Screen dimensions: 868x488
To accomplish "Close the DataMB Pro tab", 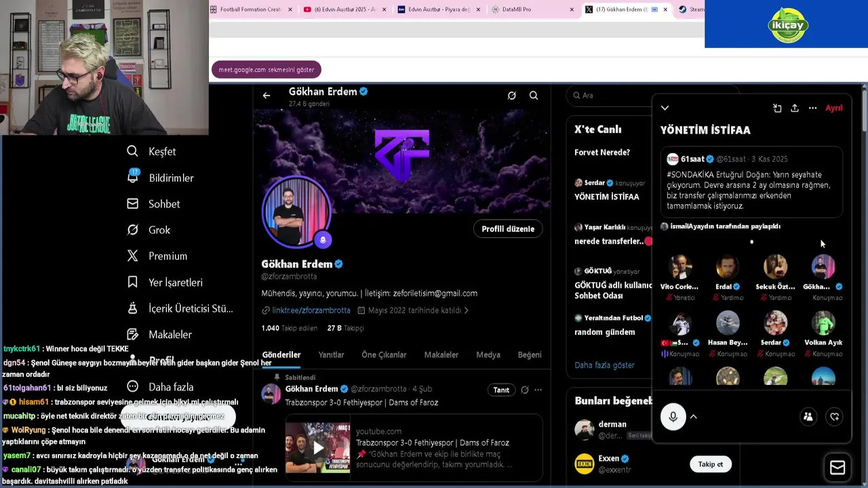I will pyautogui.click(x=572, y=9).
